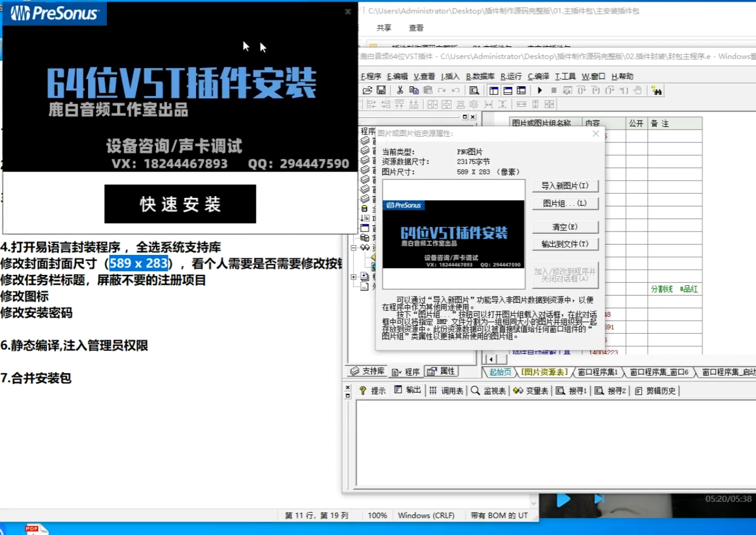This screenshot has width=756, height=535.
Task: Click the find magnifier toolbar icon
Action: [474, 90]
